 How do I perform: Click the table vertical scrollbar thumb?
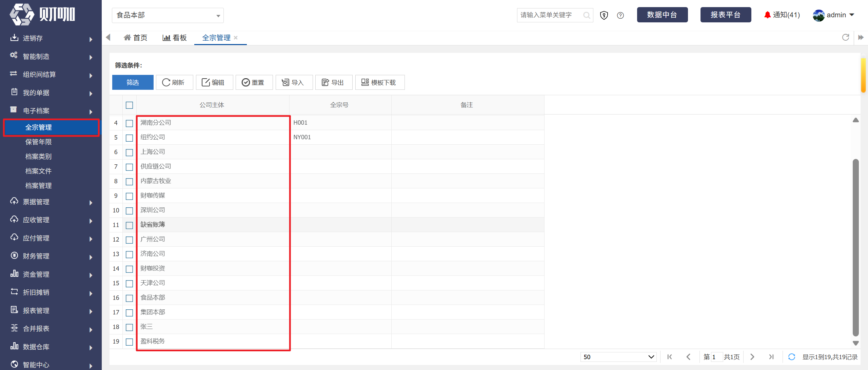point(855,247)
